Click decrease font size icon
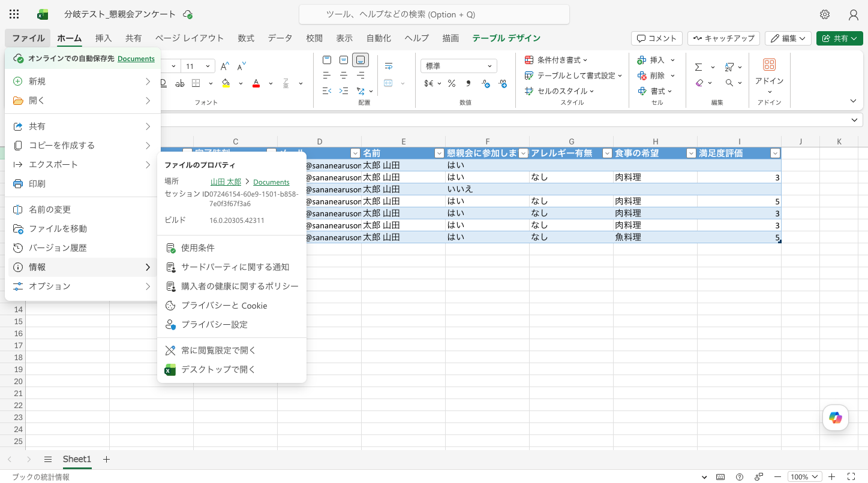The height and width of the screenshot is (483, 868). (241, 67)
